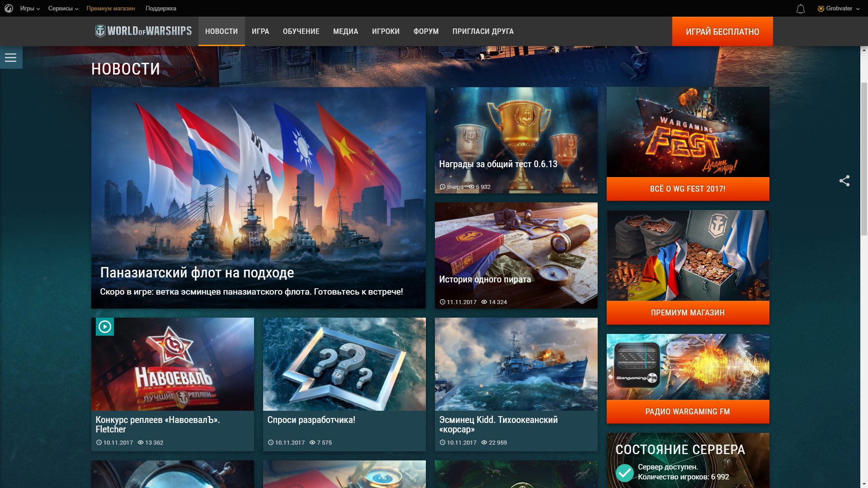Click the Количество игроков: 6 992 text

683,477
